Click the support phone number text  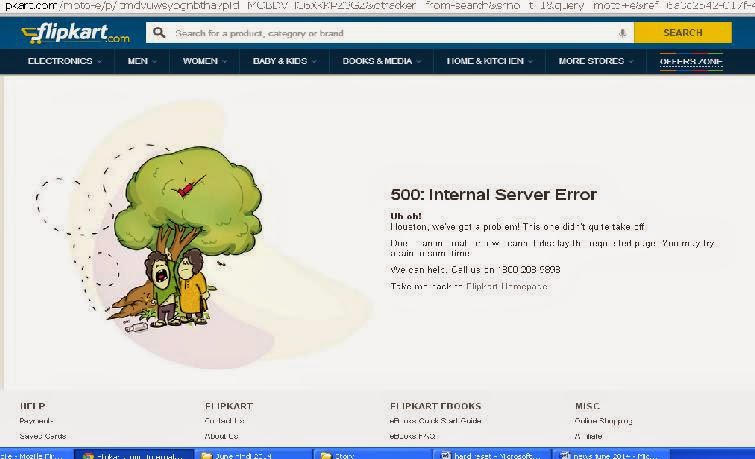(529, 270)
